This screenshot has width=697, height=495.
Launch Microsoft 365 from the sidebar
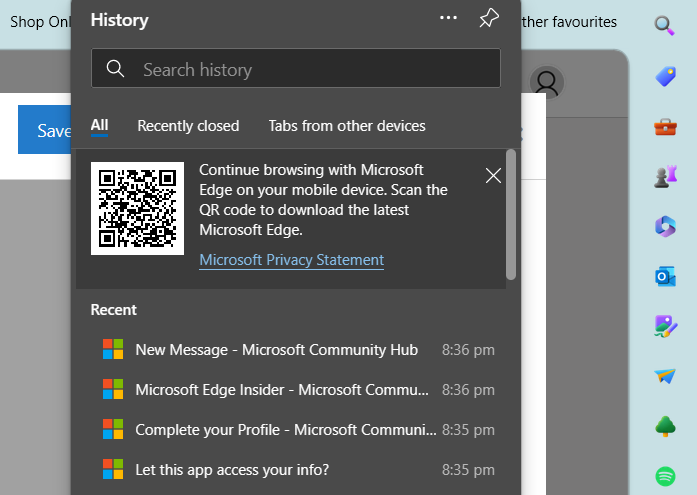click(665, 226)
